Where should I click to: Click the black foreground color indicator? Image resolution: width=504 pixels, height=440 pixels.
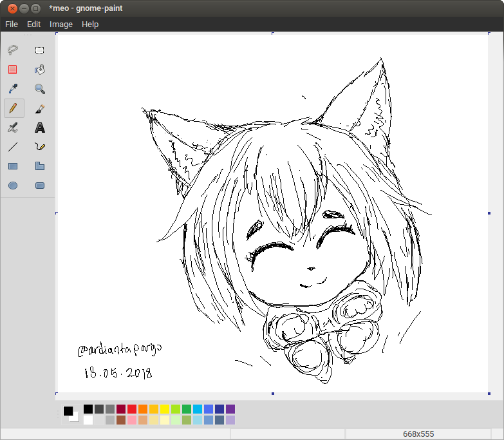tap(68, 411)
